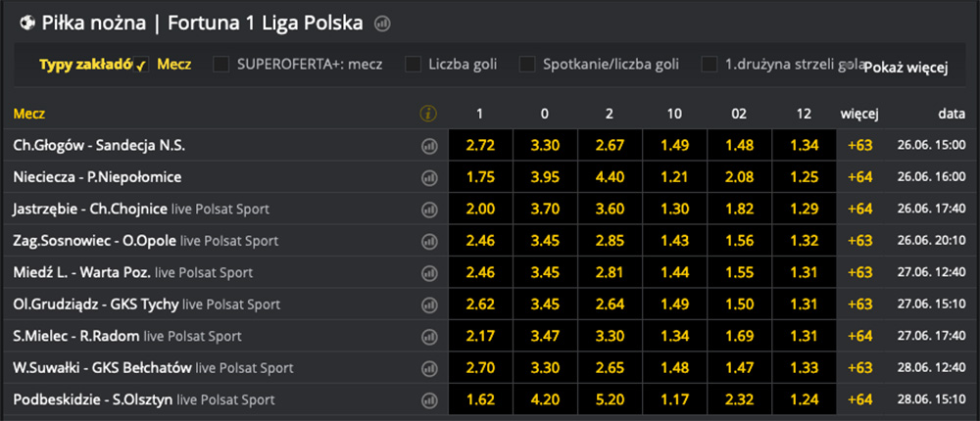
Task: Pick draw odds 4.20 for Podbeskidzie - S.Olsztyn
Action: 544,400
